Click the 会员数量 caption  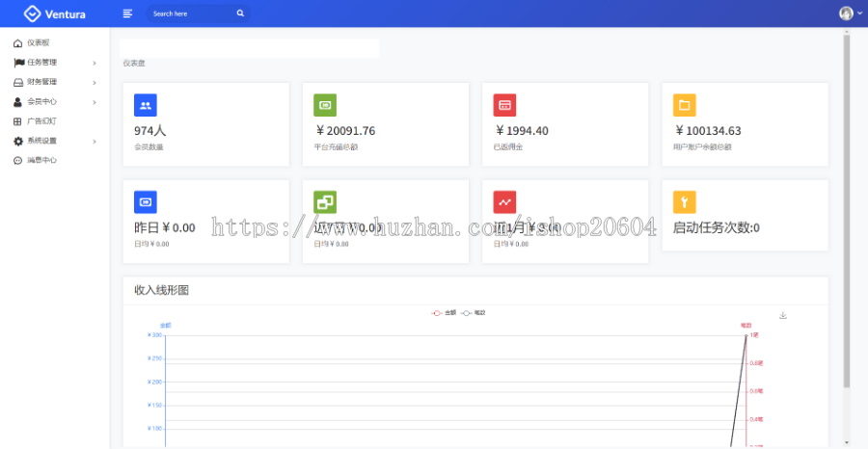coord(149,147)
